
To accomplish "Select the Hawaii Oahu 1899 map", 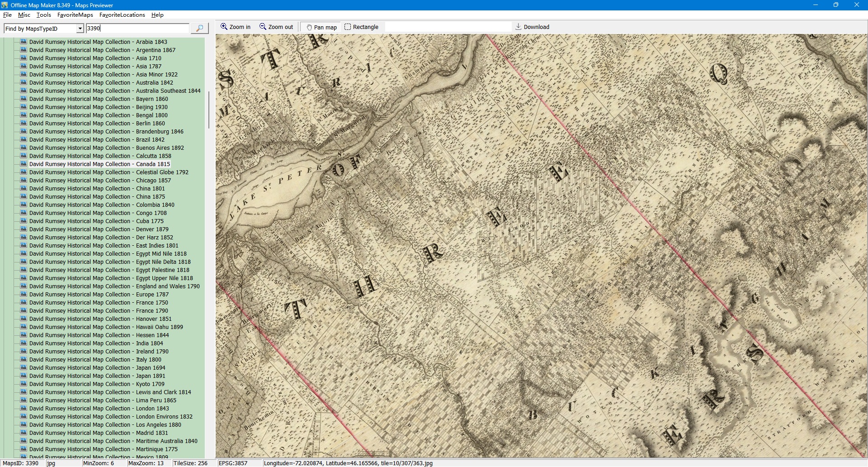I will tap(106, 327).
